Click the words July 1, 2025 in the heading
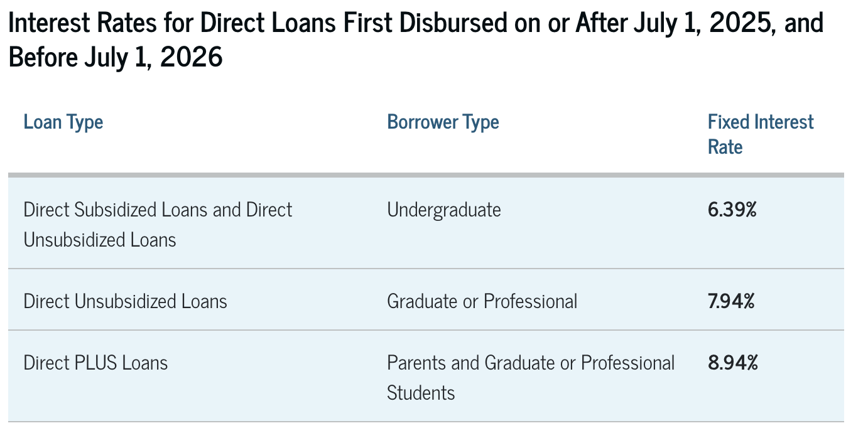This screenshot has width=868, height=438. click(x=696, y=24)
